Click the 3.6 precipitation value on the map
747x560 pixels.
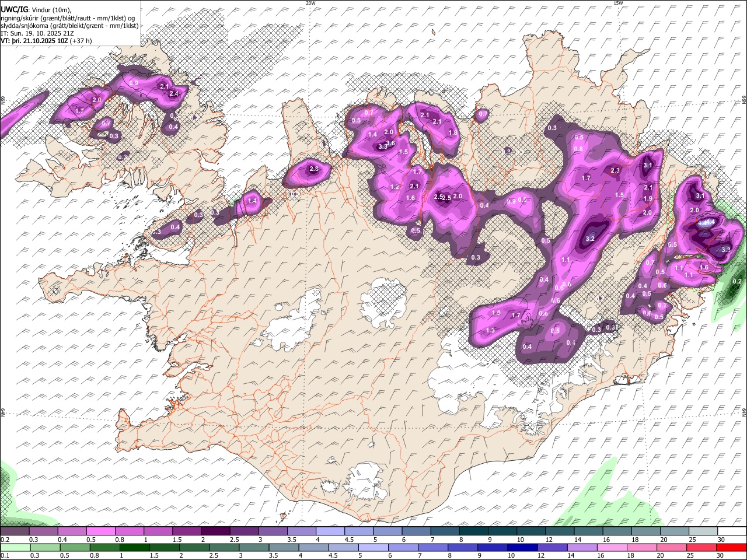point(391,143)
